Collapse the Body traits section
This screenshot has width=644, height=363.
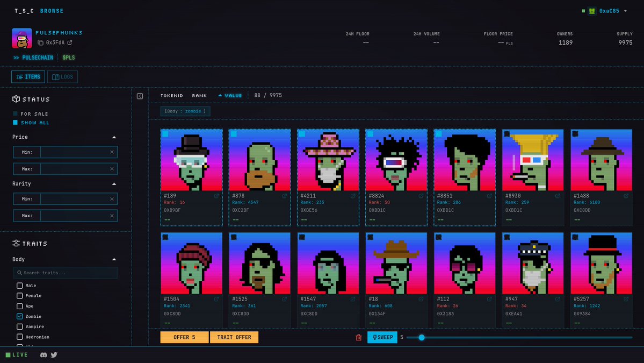pos(114,259)
